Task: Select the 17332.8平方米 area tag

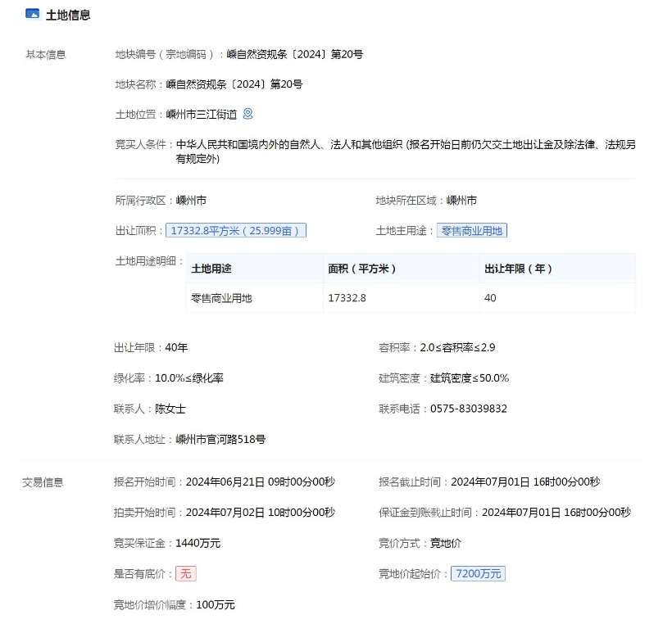Action: click(236, 231)
